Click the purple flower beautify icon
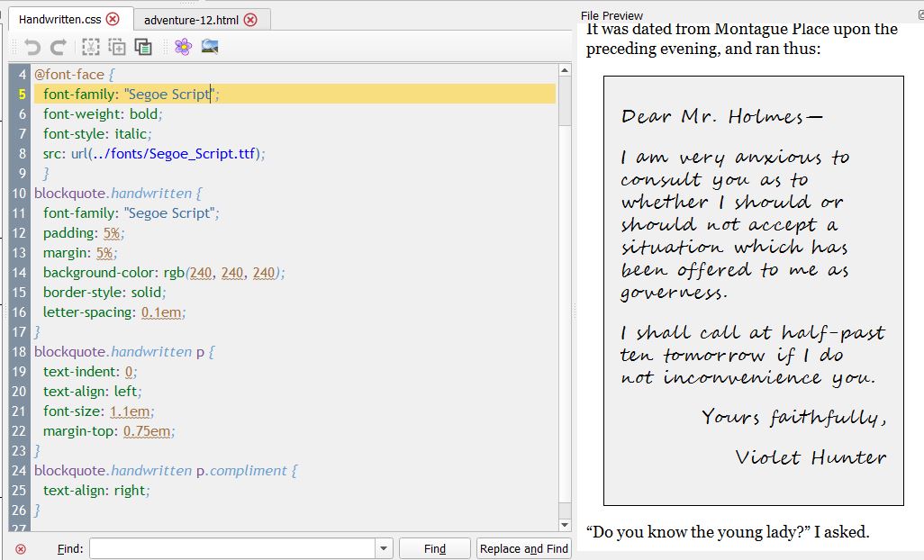 click(183, 47)
